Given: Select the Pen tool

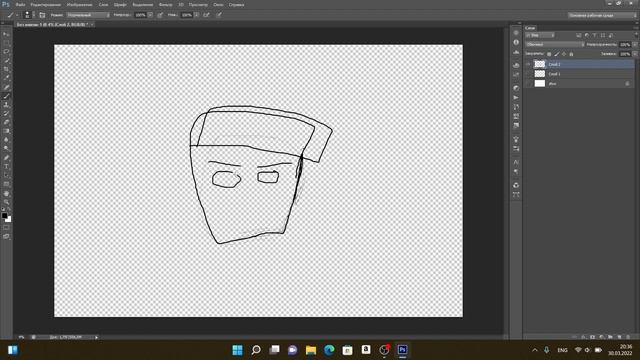Looking at the screenshot, I should point(6,158).
